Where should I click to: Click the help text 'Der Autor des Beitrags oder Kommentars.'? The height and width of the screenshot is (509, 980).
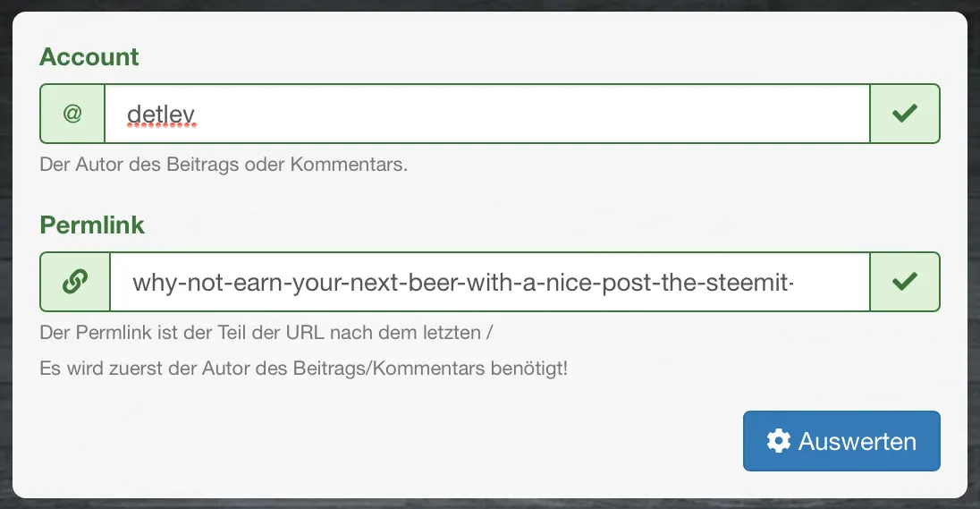click(x=224, y=165)
